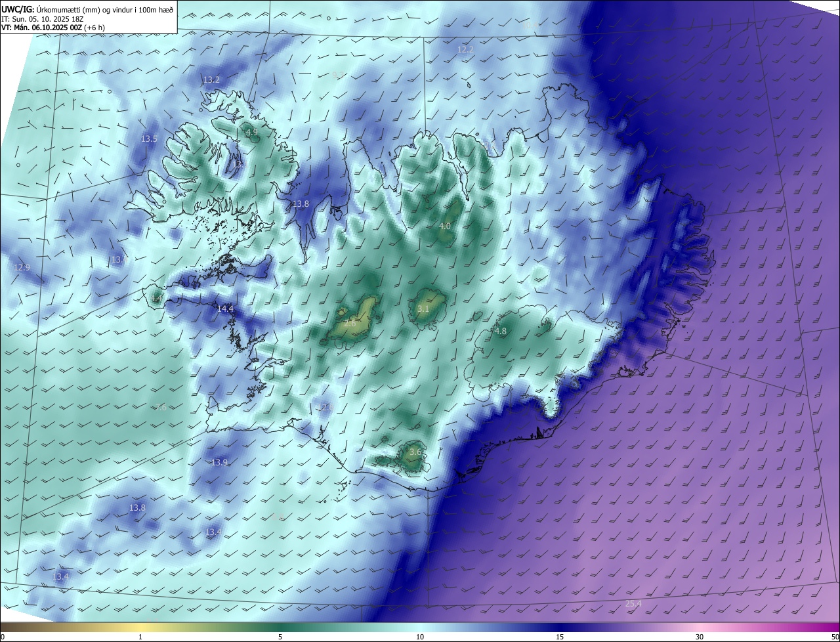Viewport: 840px width, 642px height.
Task: Click the 15 tick on the colour scale
Action: click(x=560, y=637)
